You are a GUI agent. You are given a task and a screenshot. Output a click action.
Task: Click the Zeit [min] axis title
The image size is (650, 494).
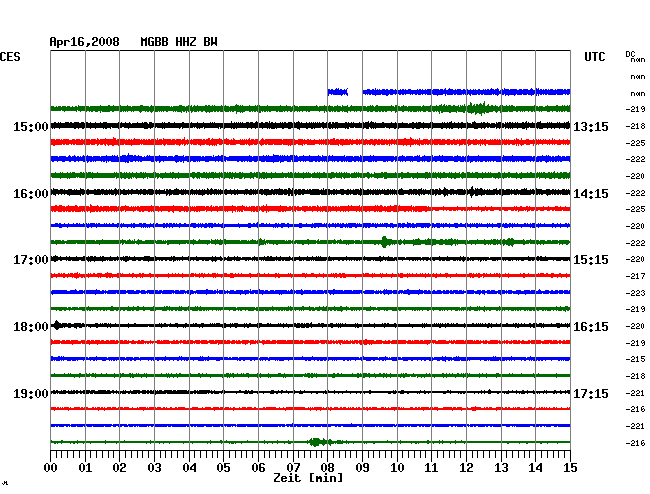(308, 478)
